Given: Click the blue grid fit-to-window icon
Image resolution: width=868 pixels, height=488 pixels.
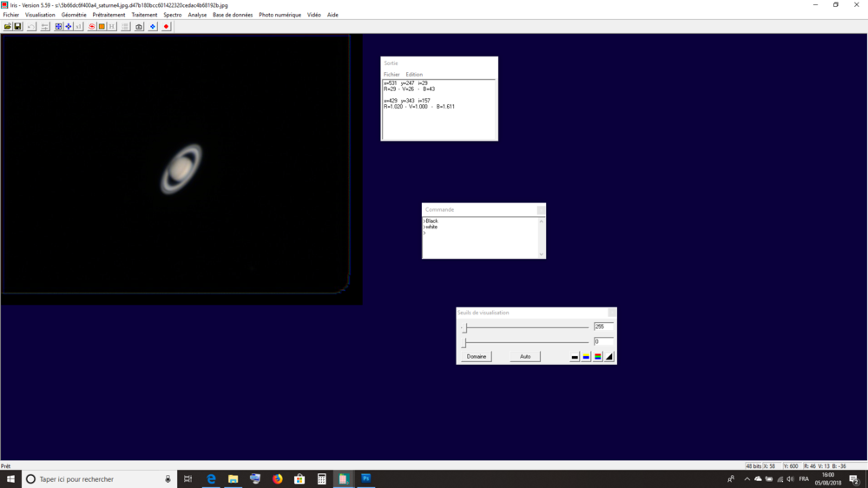Looking at the screenshot, I should 59,27.
